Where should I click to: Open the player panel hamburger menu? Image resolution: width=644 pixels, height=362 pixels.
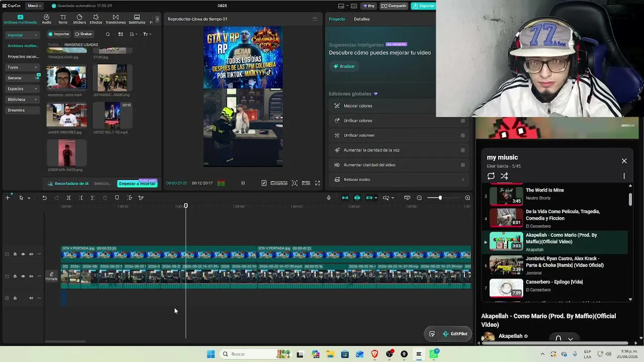[315, 19]
